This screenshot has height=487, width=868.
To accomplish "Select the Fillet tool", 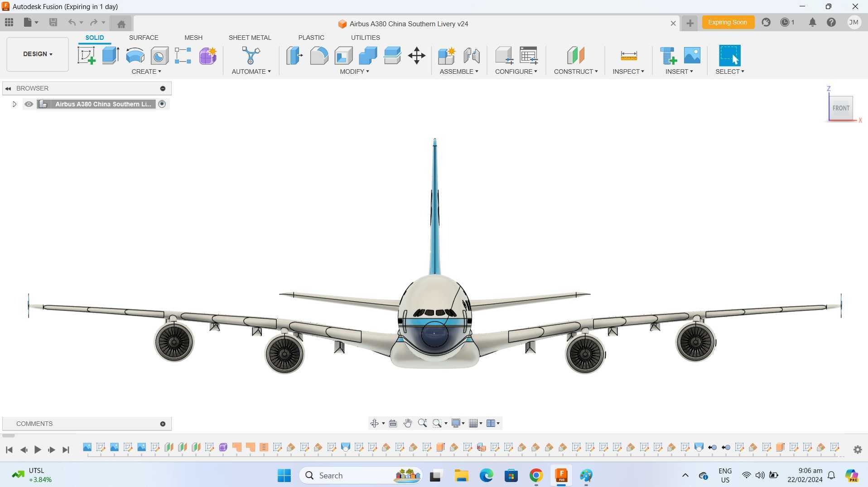I will 319,56.
